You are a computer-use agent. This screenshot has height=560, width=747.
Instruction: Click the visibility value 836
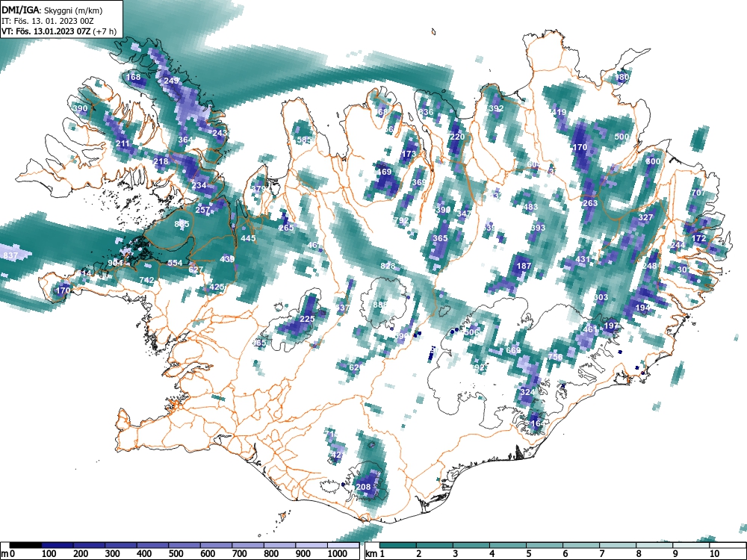(426, 113)
